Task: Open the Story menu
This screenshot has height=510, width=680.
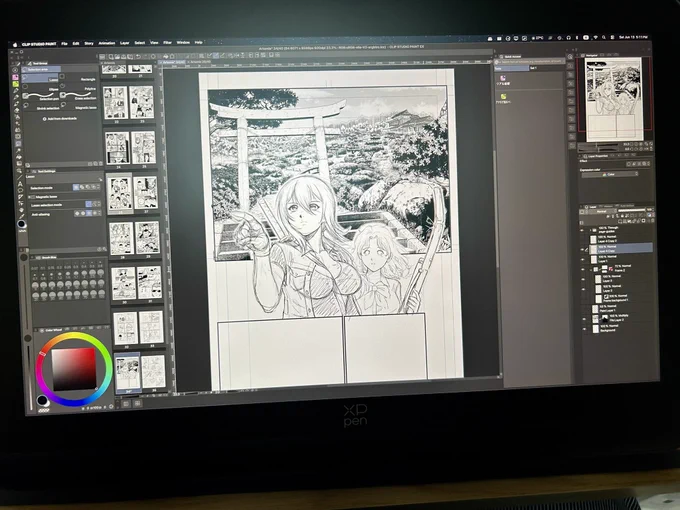Action: 89,43
